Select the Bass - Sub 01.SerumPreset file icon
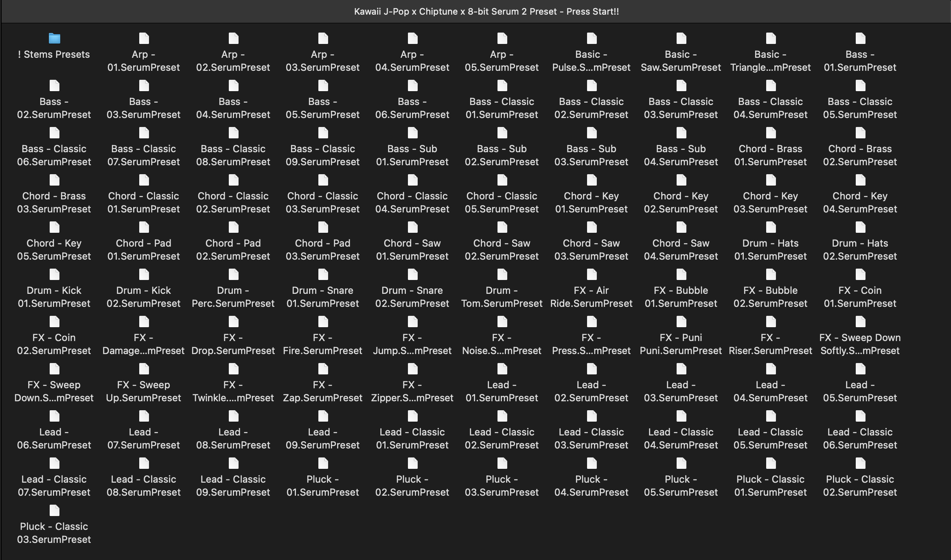The image size is (951, 560). tap(412, 133)
